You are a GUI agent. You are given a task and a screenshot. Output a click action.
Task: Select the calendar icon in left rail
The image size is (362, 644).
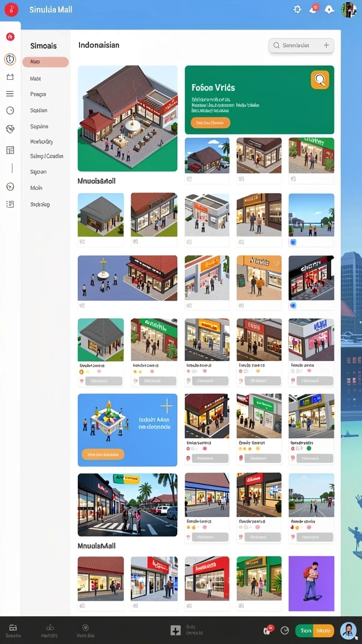pyautogui.click(x=10, y=77)
